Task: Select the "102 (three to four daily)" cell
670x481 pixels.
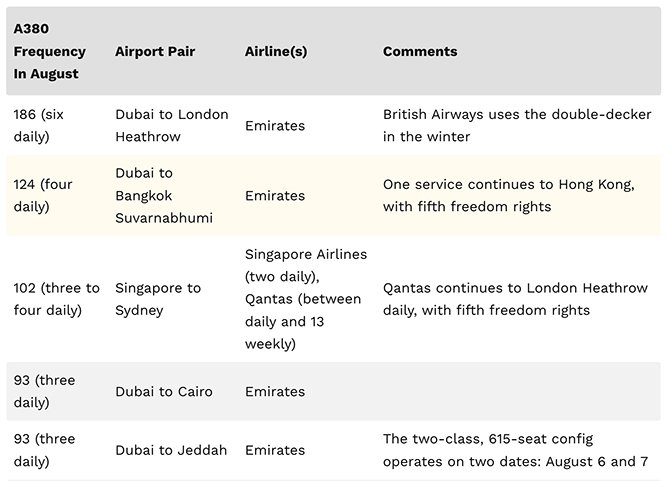Action: click(56, 299)
